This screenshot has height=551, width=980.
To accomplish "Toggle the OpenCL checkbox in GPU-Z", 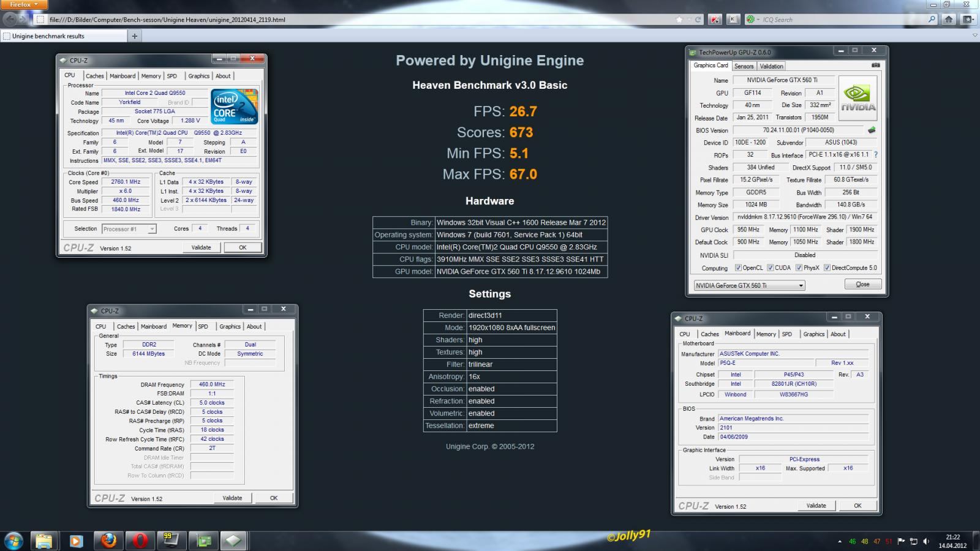I will click(x=738, y=268).
